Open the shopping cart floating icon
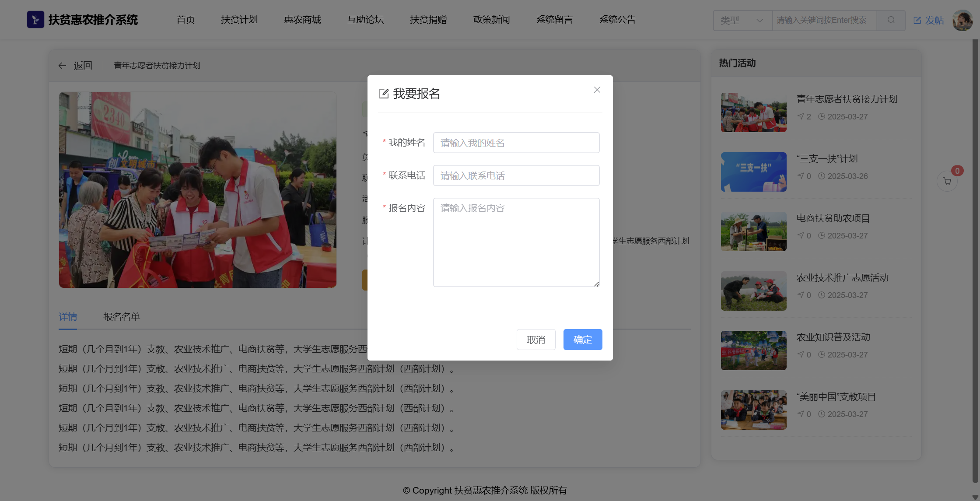 [x=947, y=181]
